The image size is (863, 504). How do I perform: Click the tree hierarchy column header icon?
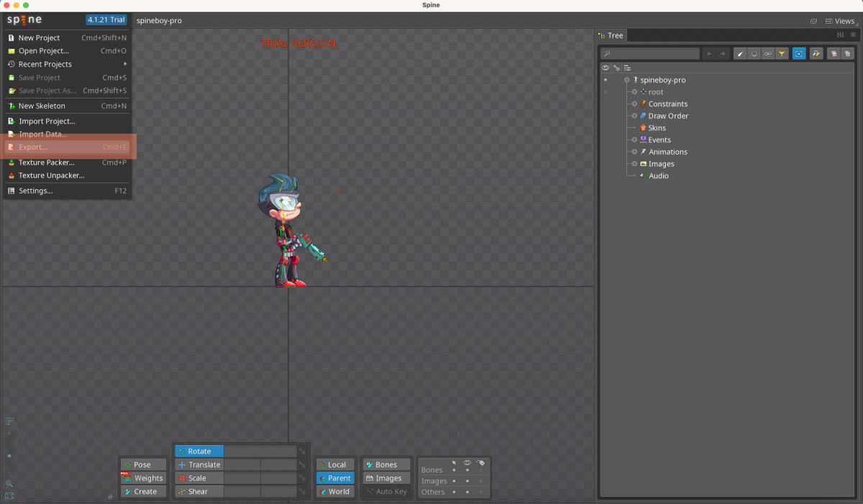[627, 68]
